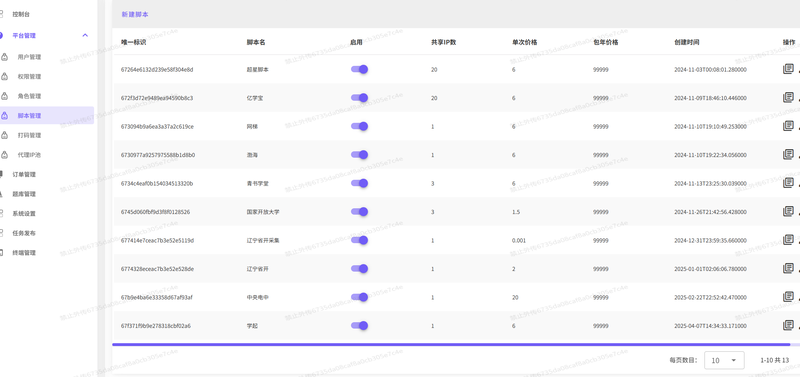
Task: Toggle 启用 switch for 67f371f9b9e278318cbf02a6
Action: pos(359,325)
